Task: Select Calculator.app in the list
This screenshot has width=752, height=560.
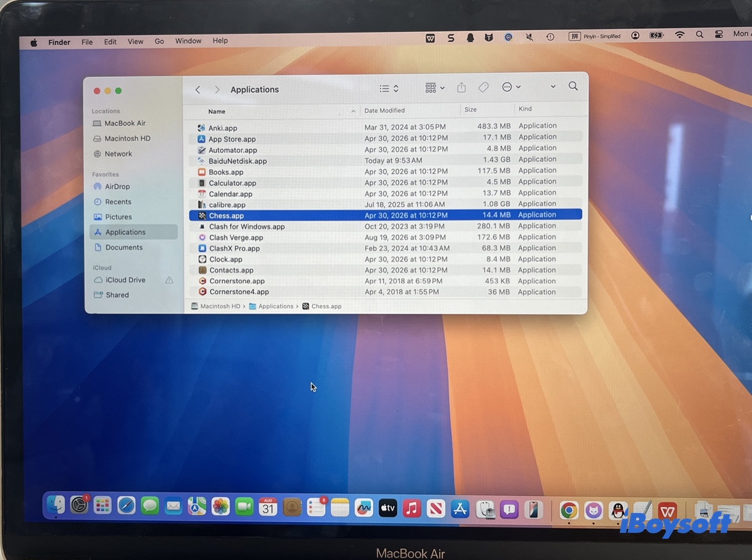Action: coord(385,183)
